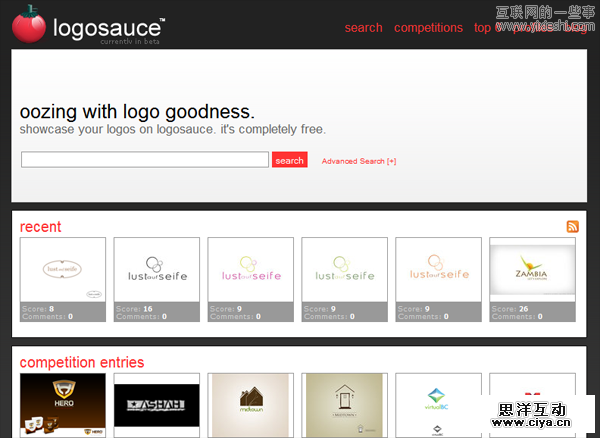600x438 pixels.
Task: Open the search nav link
Action: (x=364, y=28)
